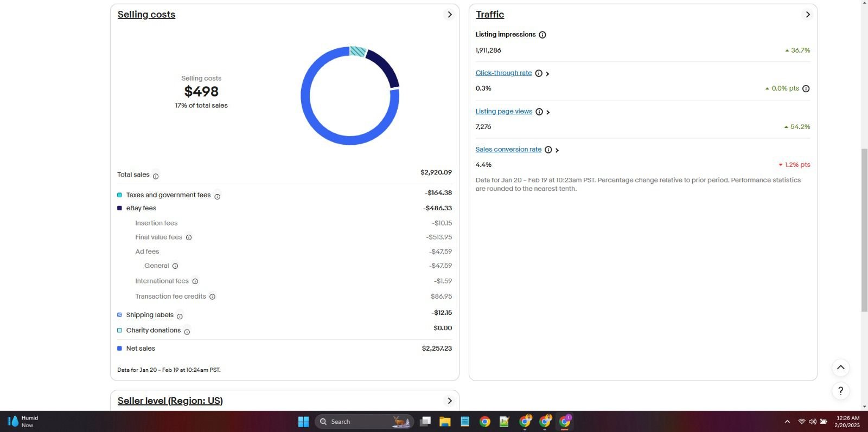Viewport: 868px width, 432px height.
Task: Open Sales conversion rate link
Action: [508, 150]
